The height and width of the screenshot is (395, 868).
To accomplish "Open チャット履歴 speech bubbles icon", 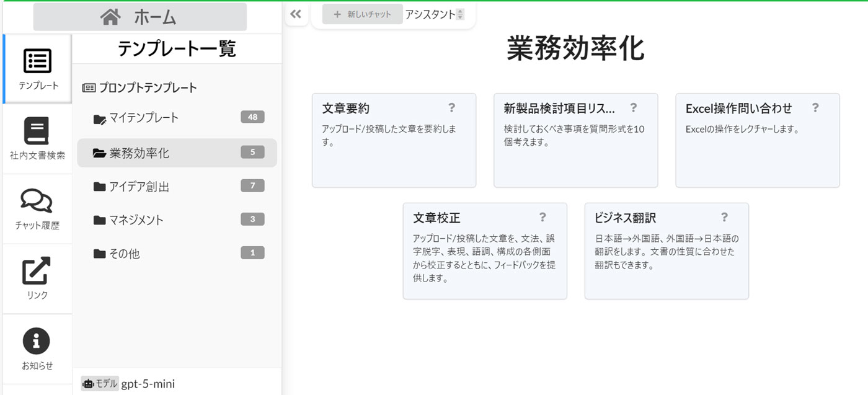I will (37, 200).
